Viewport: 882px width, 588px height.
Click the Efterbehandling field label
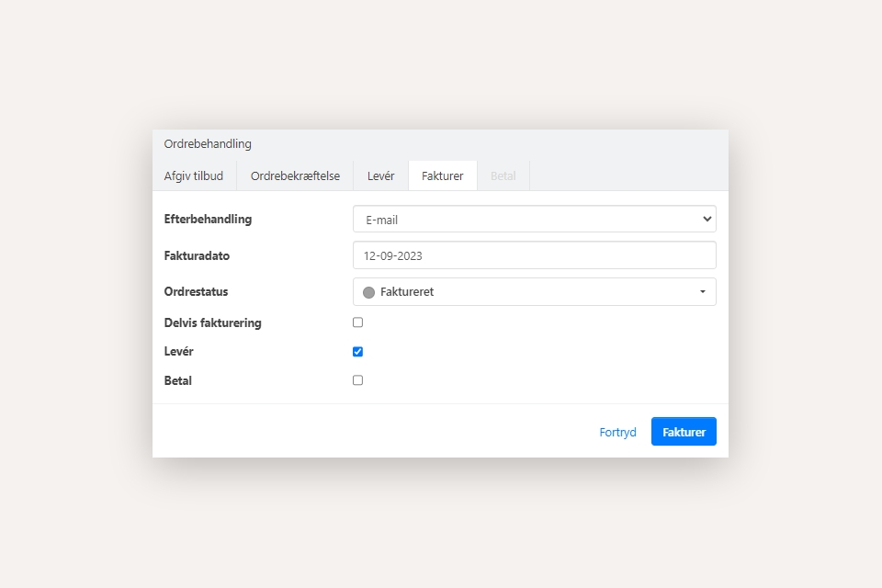[208, 220]
